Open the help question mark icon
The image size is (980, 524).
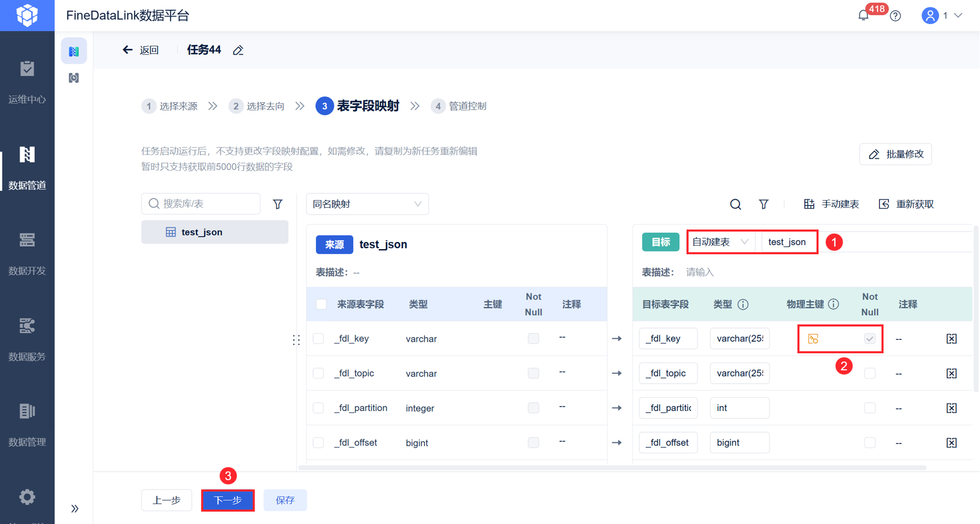(x=895, y=16)
